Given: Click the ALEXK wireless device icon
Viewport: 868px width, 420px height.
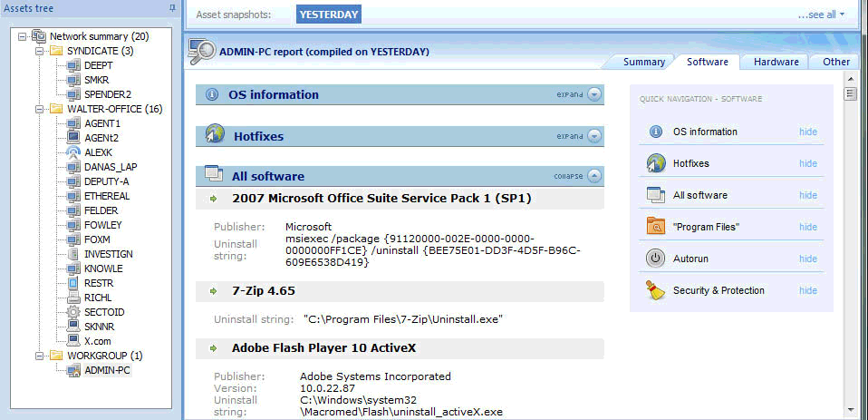Looking at the screenshot, I should (x=73, y=152).
